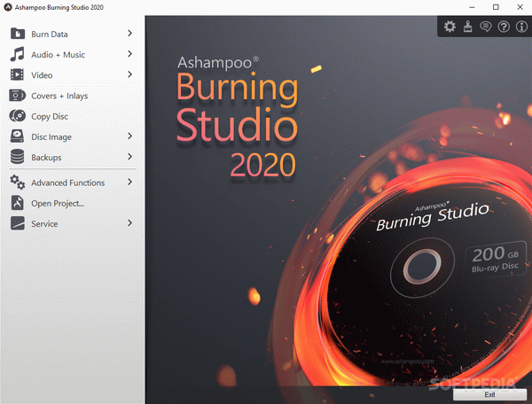Image resolution: width=532 pixels, height=404 pixels.
Task: Click the Covers + Inlays icon
Action: coord(18,96)
